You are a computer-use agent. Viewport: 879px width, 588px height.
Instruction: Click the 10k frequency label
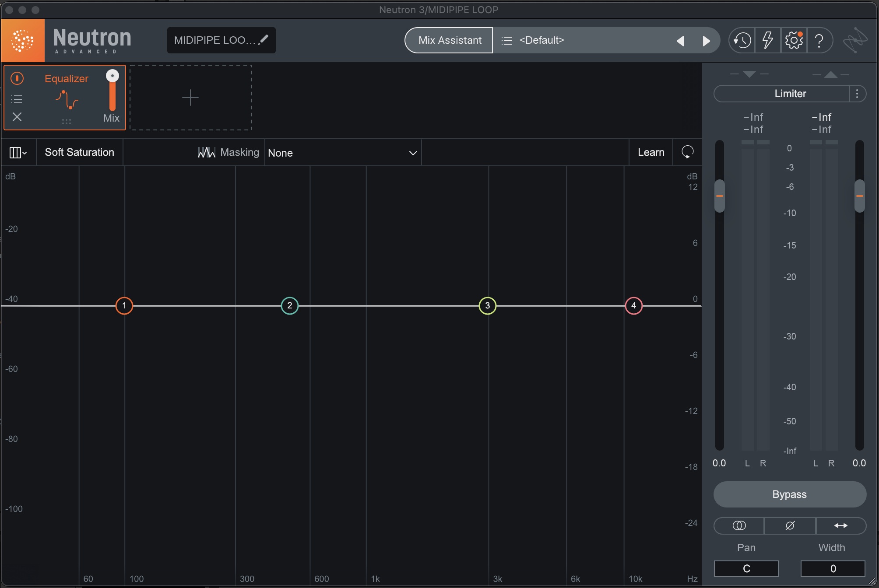point(636,579)
